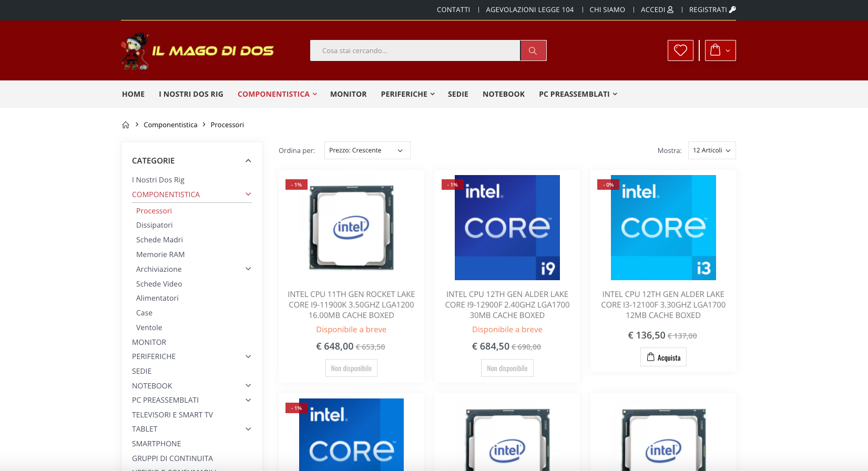Select Alimentatori in the sidebar

pos(157,298)
